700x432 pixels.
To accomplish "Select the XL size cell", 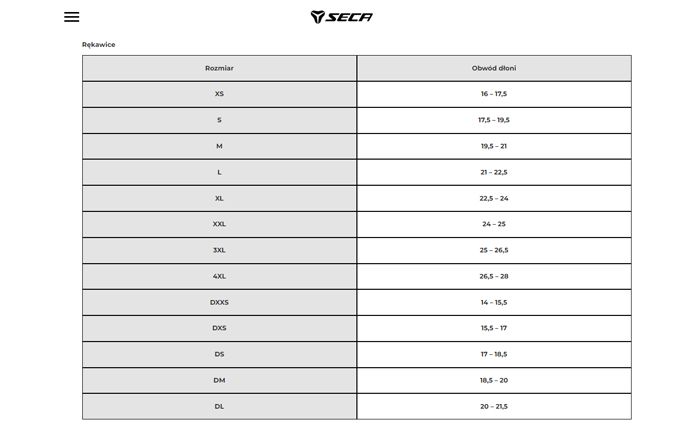I will pyautogui.click(x=219, y=198).
